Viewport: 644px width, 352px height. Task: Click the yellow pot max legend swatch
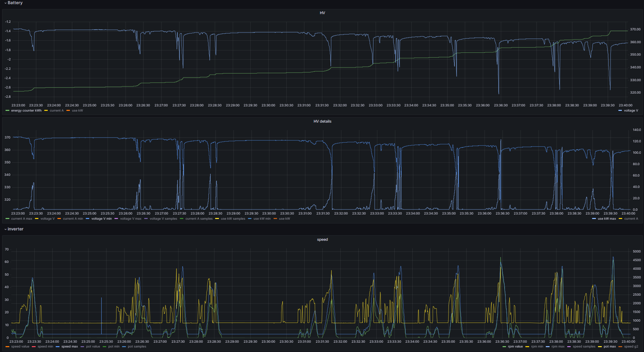(x=600, y=347)
